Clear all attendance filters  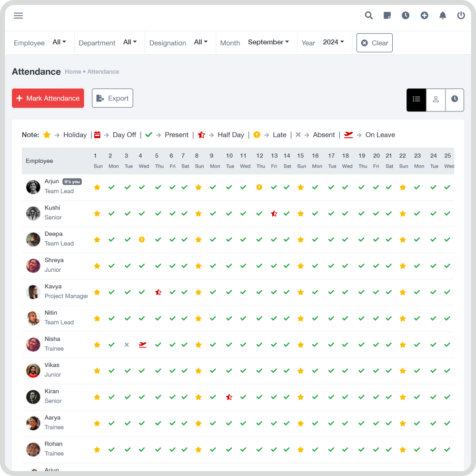[374, 43]
